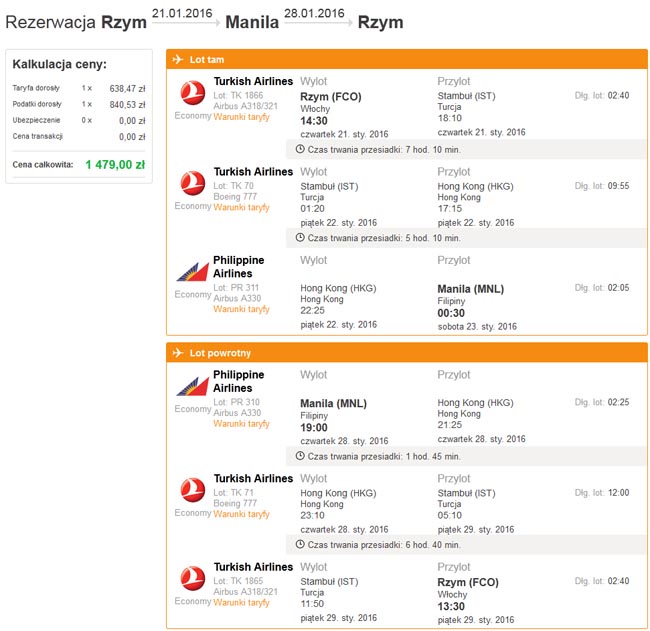Screen dimensions: 650x631
Task: Click the Turkish Airlines logo for flight TK 71
Action: (193, 490)
